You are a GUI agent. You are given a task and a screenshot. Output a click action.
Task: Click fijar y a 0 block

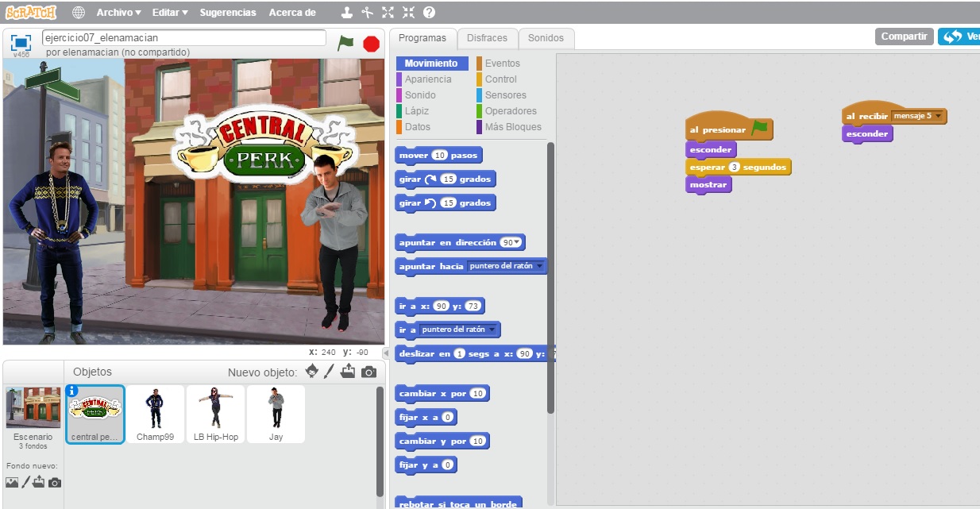point(426,465)
